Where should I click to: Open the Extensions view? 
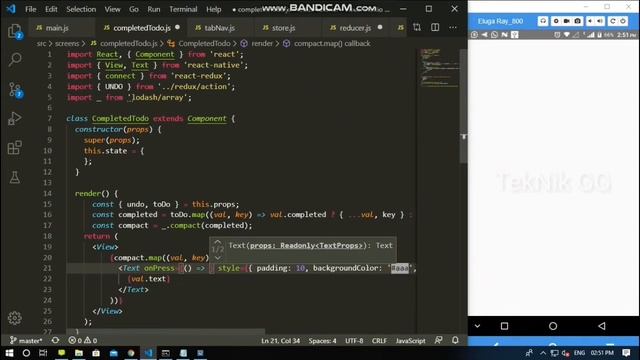(x=15, y=147)
